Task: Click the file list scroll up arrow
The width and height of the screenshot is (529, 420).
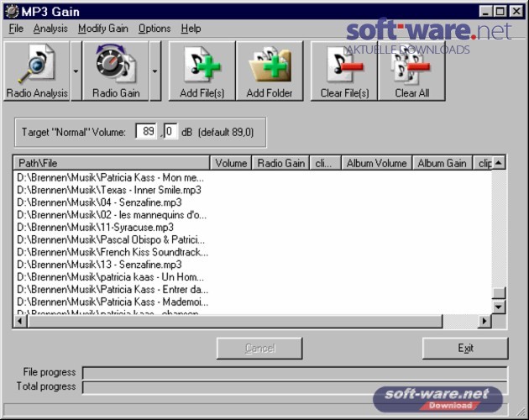Action: pos(498,163)
